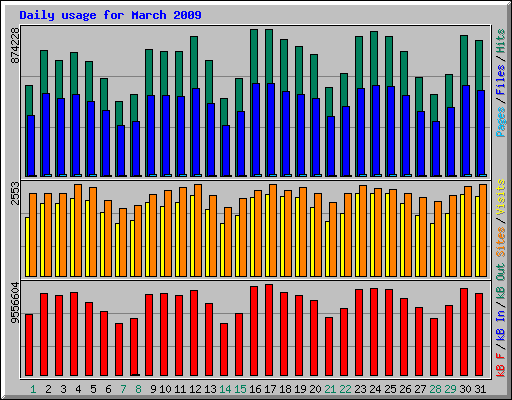Click the 874228 axis value
The image size is (512, 400).
pyautogui.click(x=15, y=45)
